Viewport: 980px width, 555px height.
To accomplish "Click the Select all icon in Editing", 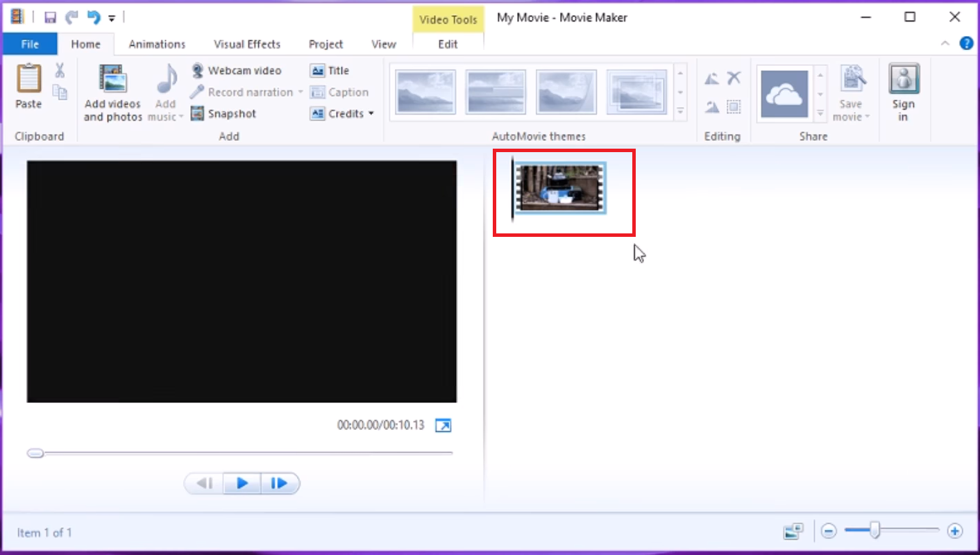I will tap(734, 106).
